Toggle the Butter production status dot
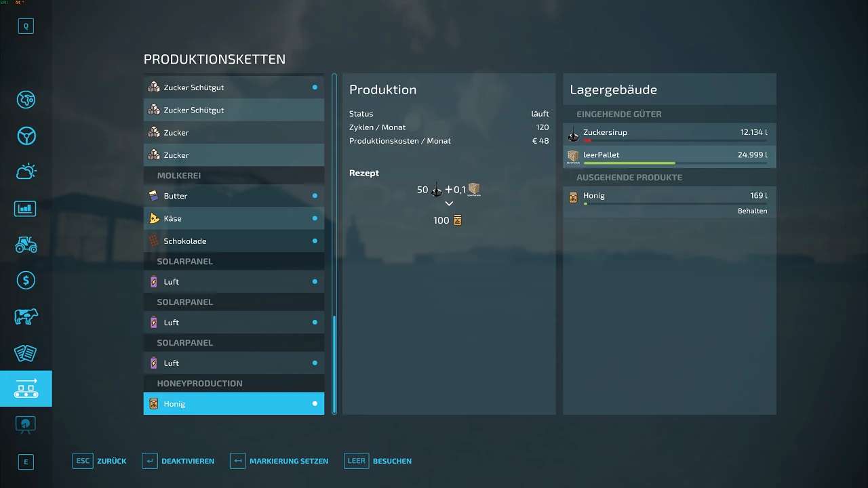The image size is (868, 488). tap(315, 196)
